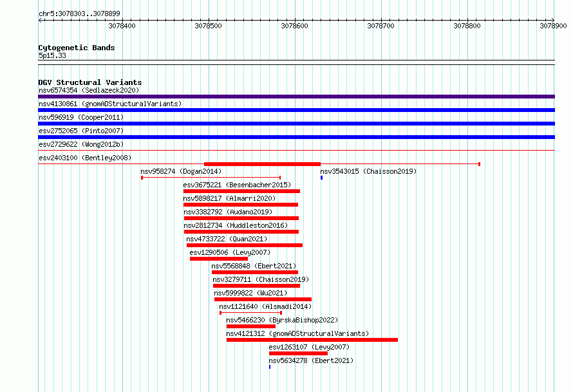Viewport: 573px width, 392px height.
Task: Click the thick red esv2403100 Bentley2008 bar
Action: click(262, 164)
